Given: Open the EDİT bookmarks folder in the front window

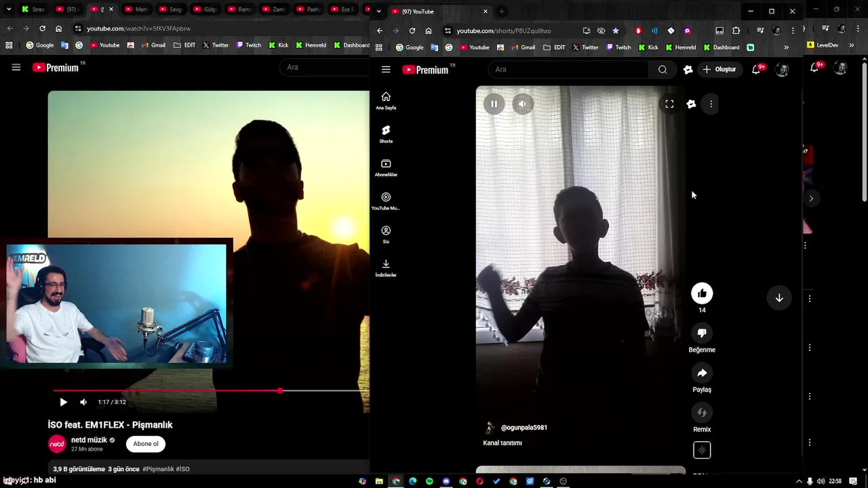Looking at the screenshot, I should coord(553,47).
